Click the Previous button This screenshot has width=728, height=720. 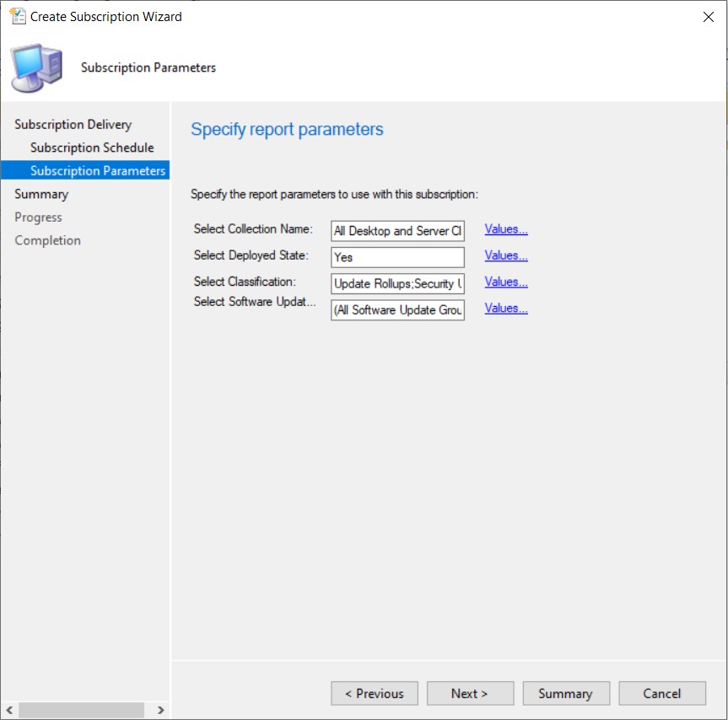coord(374,693)
